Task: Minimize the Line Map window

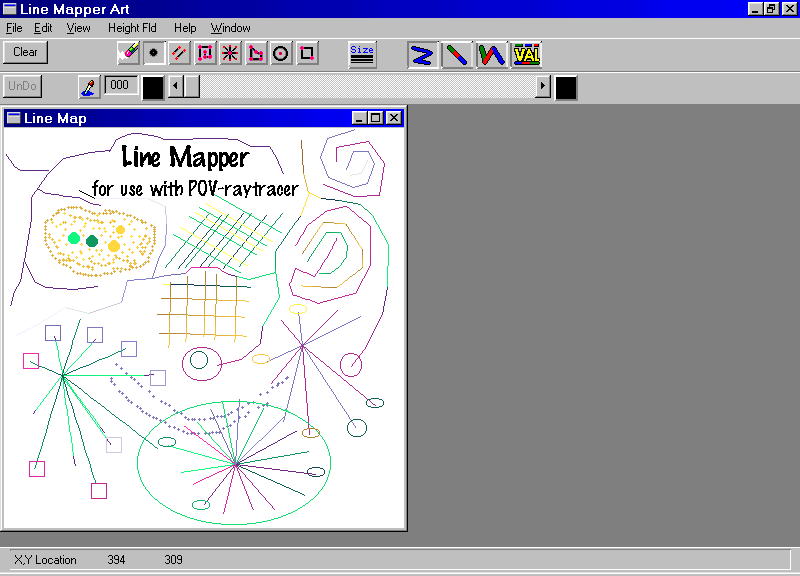Action: (359, 118)
